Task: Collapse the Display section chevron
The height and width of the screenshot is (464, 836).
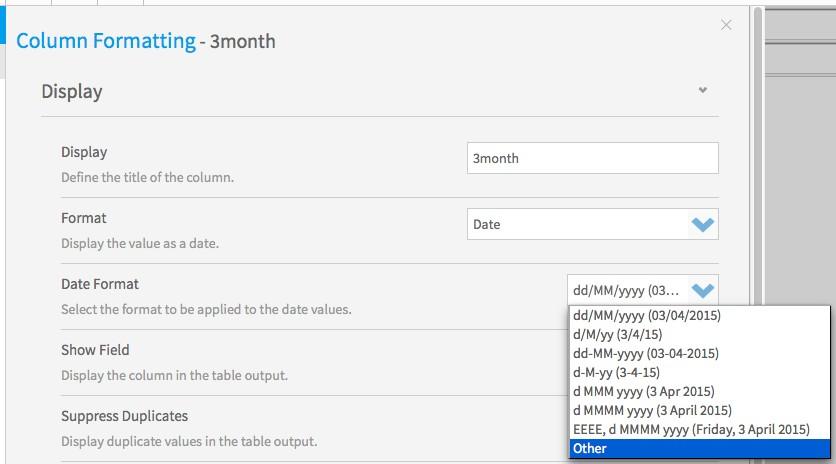Action: (703, 90)
